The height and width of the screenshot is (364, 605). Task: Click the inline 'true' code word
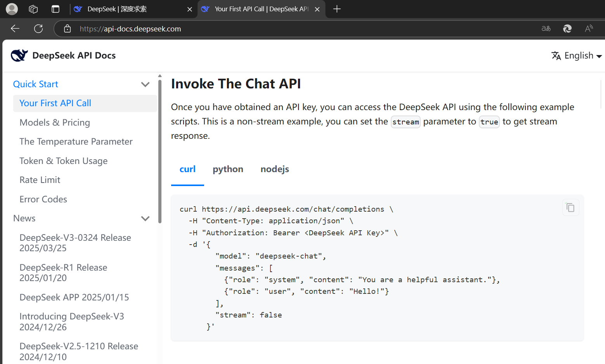click(x=489, y=122)
